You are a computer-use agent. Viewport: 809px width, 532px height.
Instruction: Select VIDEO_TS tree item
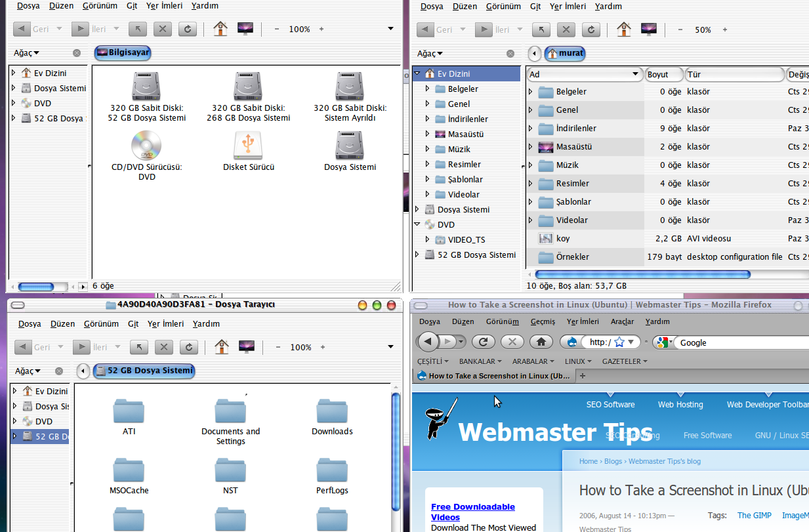(x=467, y=239)
